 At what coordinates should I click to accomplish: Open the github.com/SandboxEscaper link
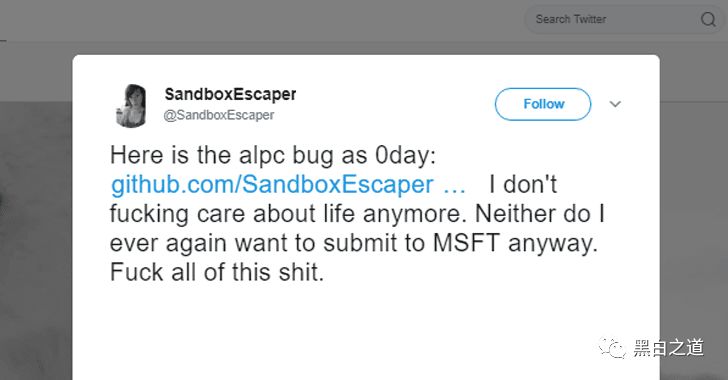(288, 184)
